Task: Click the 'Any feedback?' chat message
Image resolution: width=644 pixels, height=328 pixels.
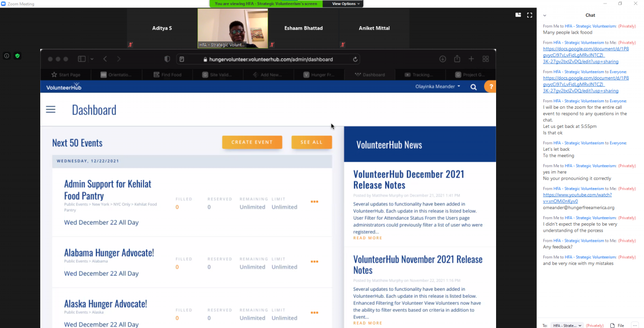Action: click(x=557, y=247)
